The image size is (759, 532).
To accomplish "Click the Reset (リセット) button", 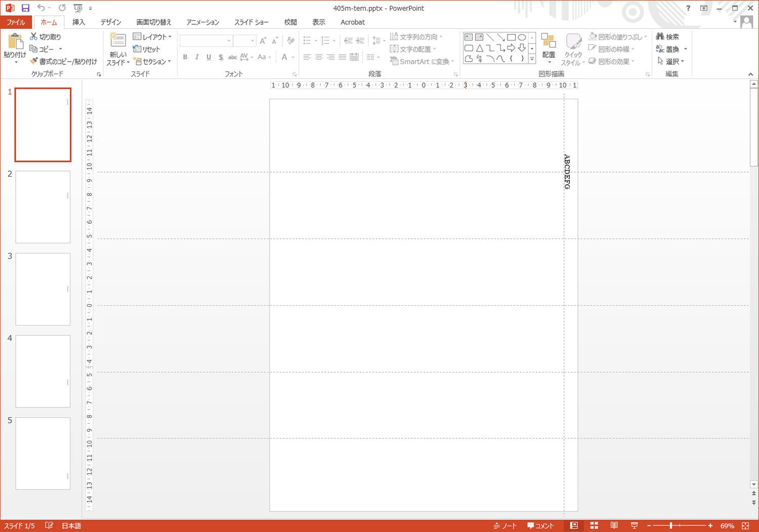I will (146, 49).
